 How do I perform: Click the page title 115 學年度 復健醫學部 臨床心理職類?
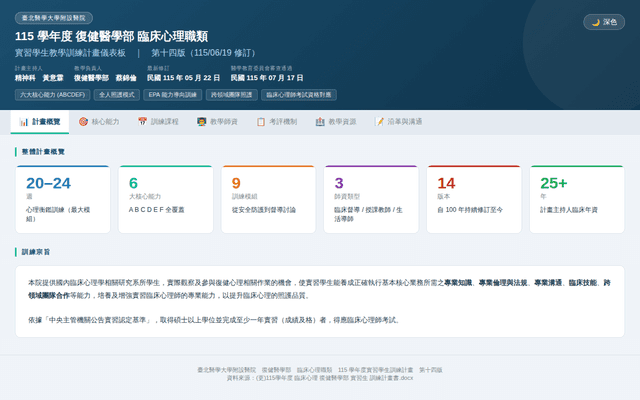coord(111,36)
